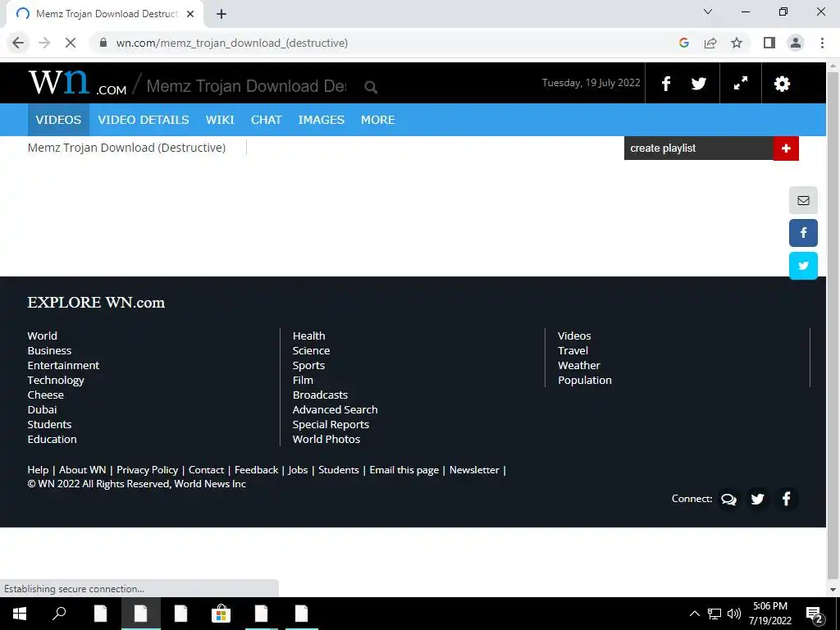Go back with the browser back arrow

(18, 43)
